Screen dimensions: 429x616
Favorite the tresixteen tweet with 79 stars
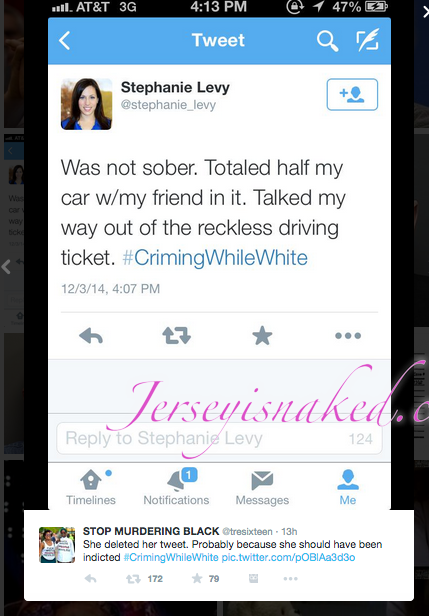pos(197,578)
